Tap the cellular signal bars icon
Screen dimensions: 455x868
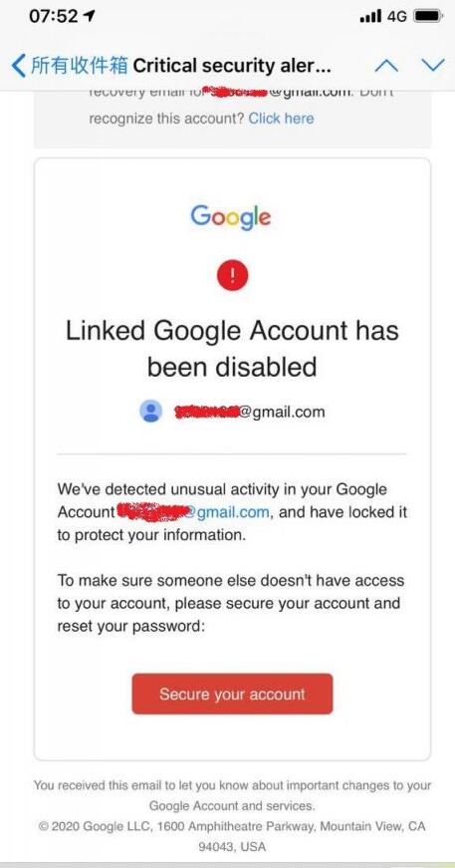click(x=370, y=16)
